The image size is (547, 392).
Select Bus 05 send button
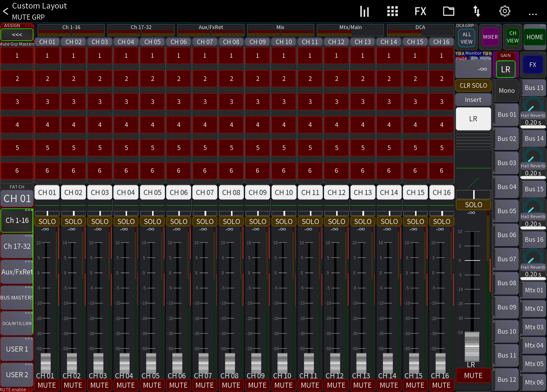[x=507, y=211]
